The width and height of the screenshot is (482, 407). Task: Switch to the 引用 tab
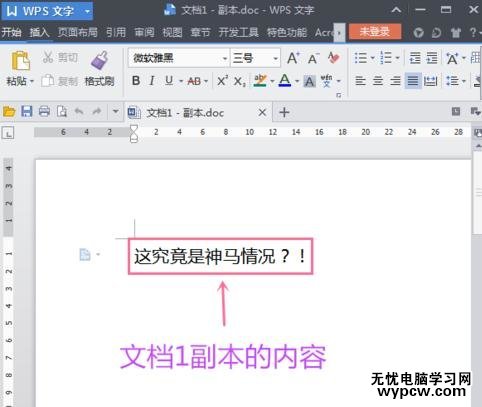click(116, 32)
